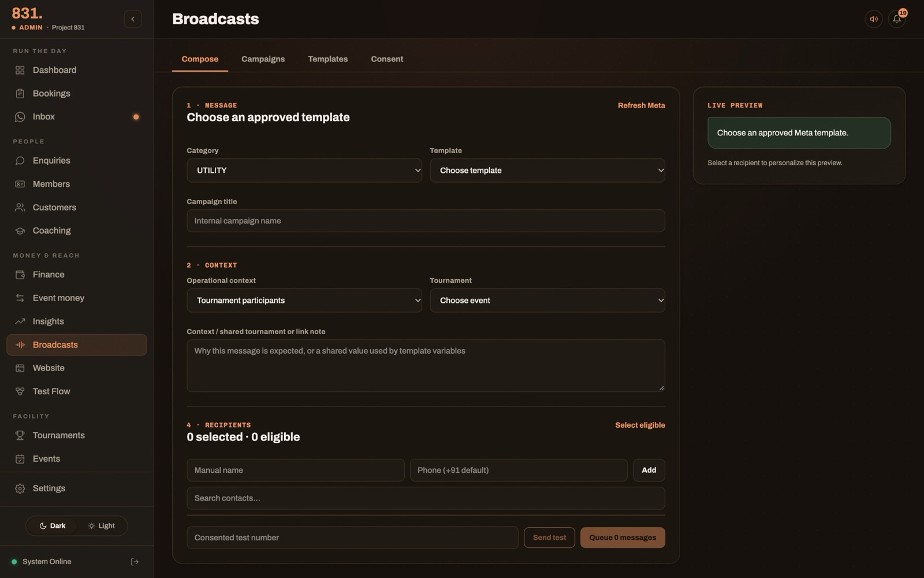This screenshot has height=578, width=924.
Task: Click the Bookings clipboard icon
Action: 20,94
